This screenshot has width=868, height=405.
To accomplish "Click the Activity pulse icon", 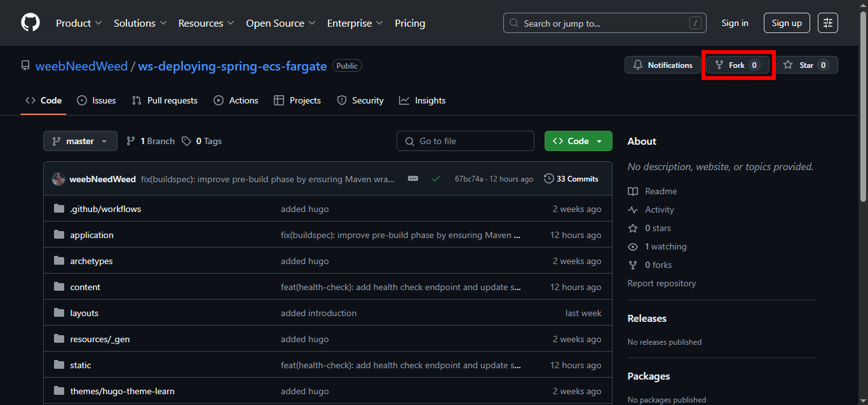I will click(x=633, y=209).
